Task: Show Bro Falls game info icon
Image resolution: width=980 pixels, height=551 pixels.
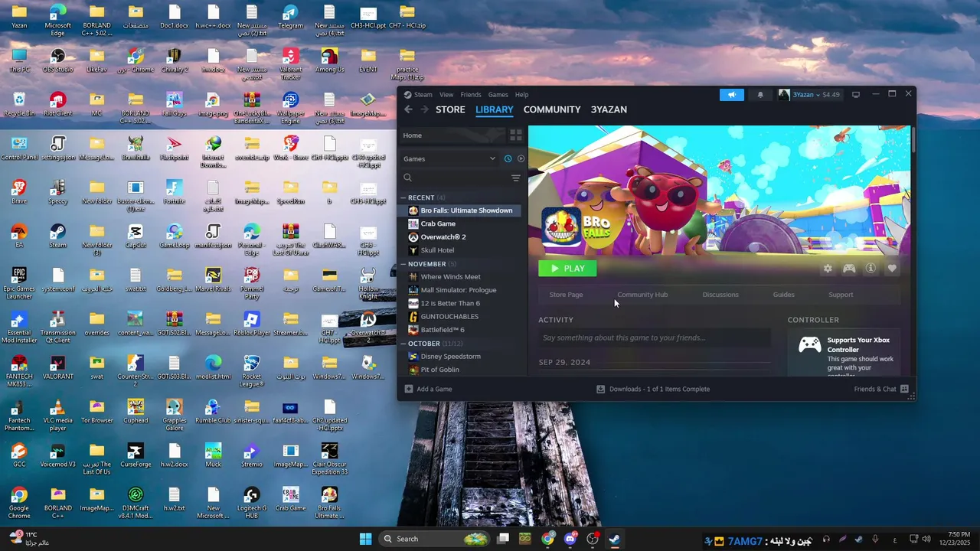Action: 871,269
